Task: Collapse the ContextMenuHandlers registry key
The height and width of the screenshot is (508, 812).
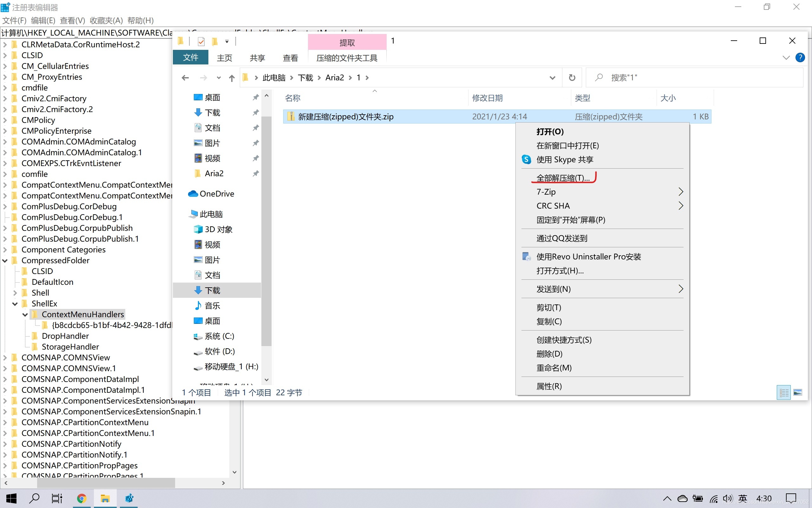Action: pos(25,315)
